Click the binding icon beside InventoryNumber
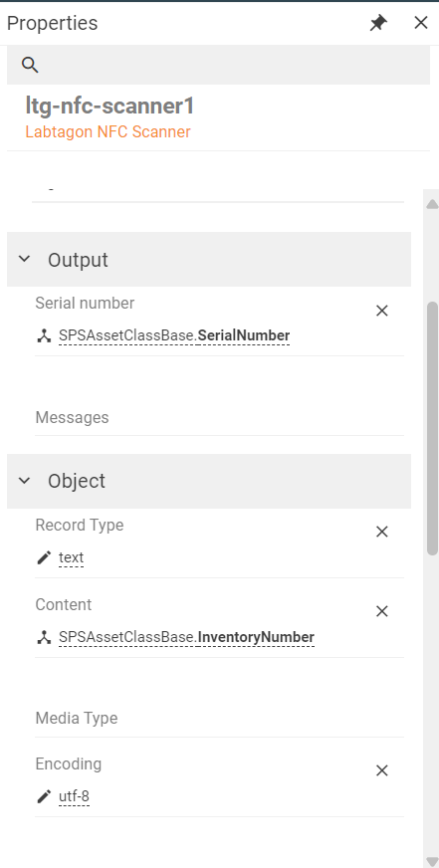This screenshot has width=439, height=868. pyautogui.click(x=44, y=637)
